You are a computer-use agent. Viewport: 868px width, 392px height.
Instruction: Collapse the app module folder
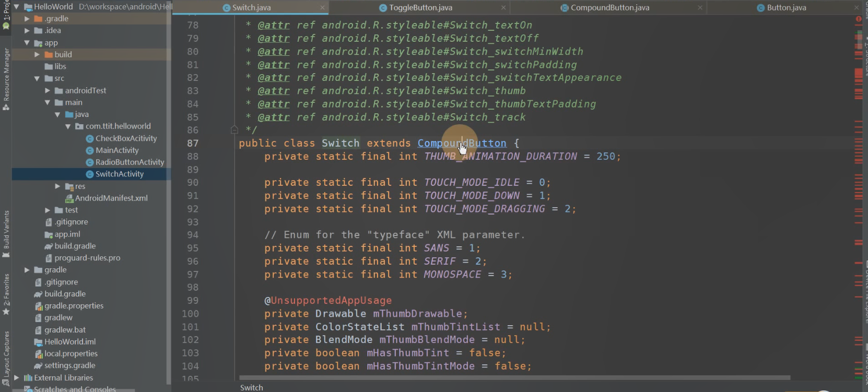pos(27,42)
